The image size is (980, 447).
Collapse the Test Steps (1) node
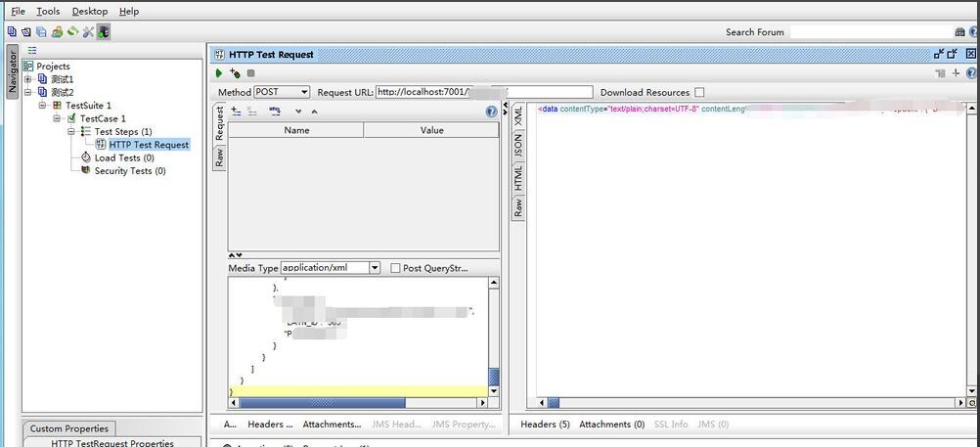[70, 131]
